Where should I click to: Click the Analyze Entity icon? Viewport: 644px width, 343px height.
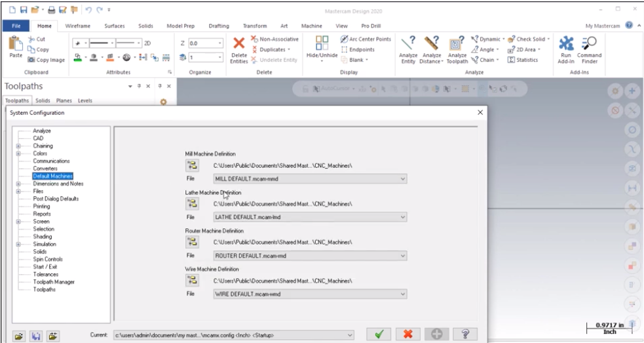(408, 43)
